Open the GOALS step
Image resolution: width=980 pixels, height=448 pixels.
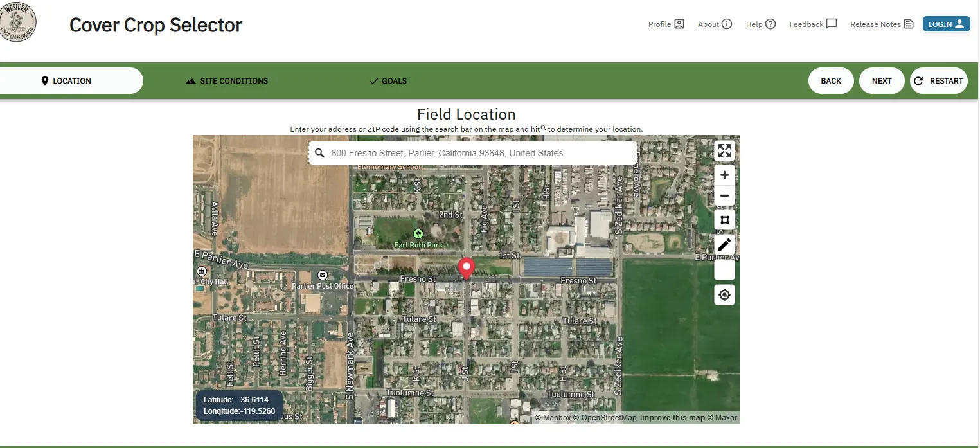(x=388, y=80)
